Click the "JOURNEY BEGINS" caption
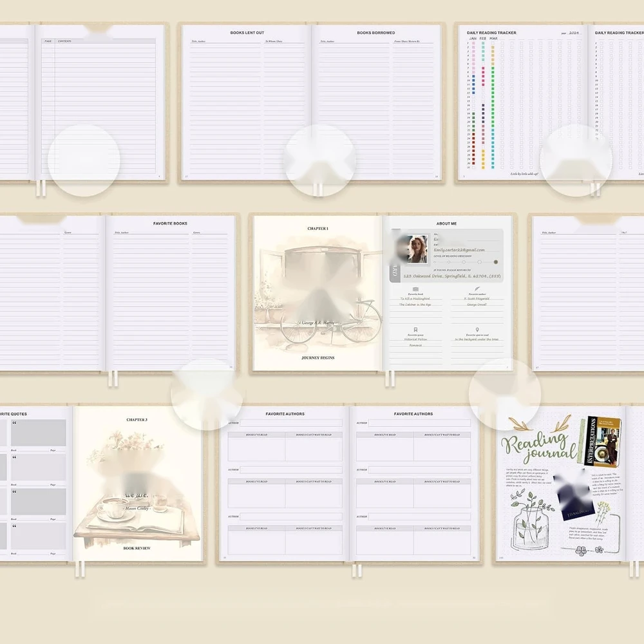This screenshot has height=644, width=644. pos(318,357)
